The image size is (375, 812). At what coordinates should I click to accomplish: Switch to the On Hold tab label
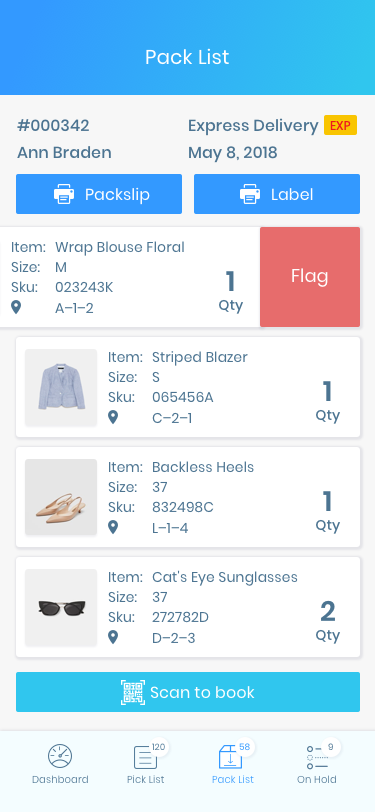click(x=316, y=779)
